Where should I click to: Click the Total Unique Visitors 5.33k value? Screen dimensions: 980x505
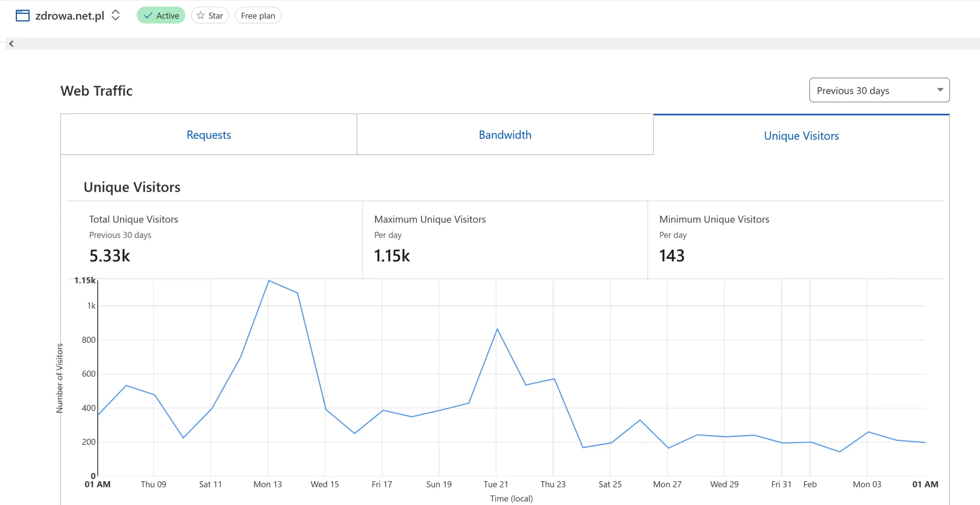pyautogui.click(x=109, y=256)
